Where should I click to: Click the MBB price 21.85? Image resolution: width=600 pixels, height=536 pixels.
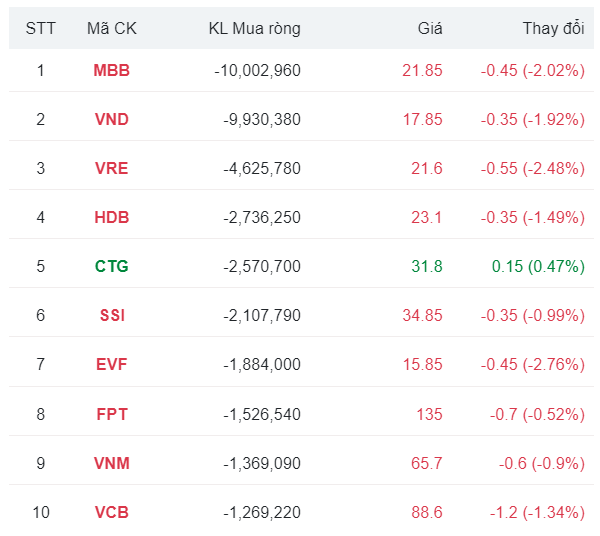(x=422, y=70)
